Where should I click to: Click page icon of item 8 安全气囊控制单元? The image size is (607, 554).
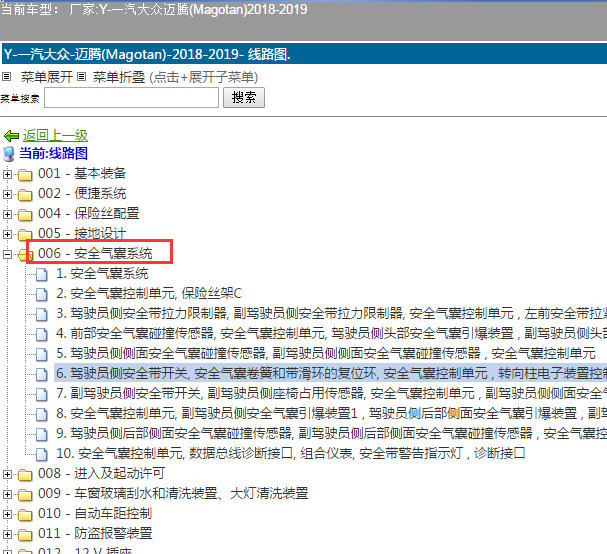click(42, 414)
